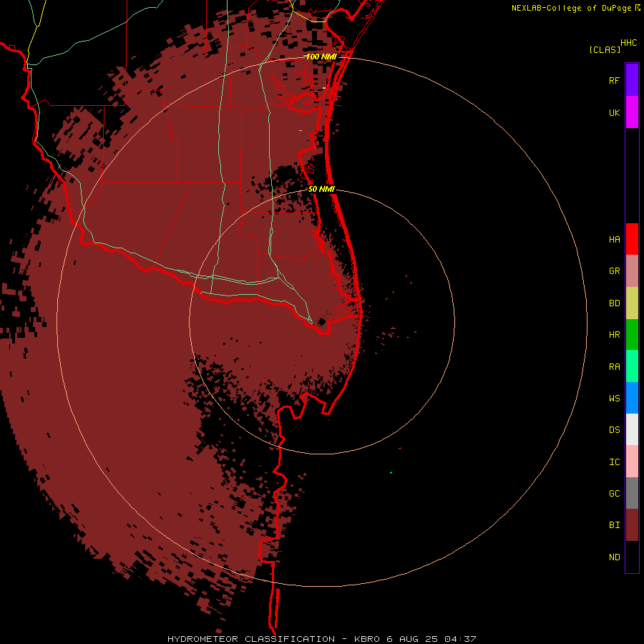The image size is (644, 644).
Task: Click the BI legend label
Action: 614,525
